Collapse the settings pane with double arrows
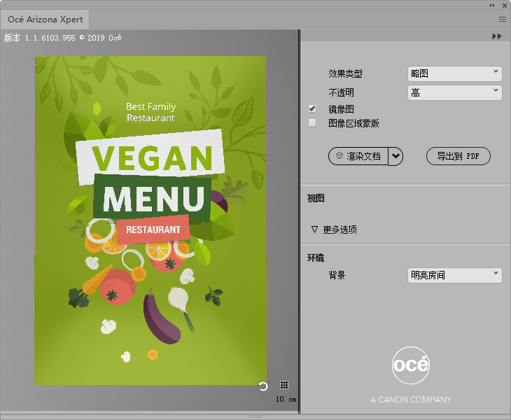 point(497,36)
